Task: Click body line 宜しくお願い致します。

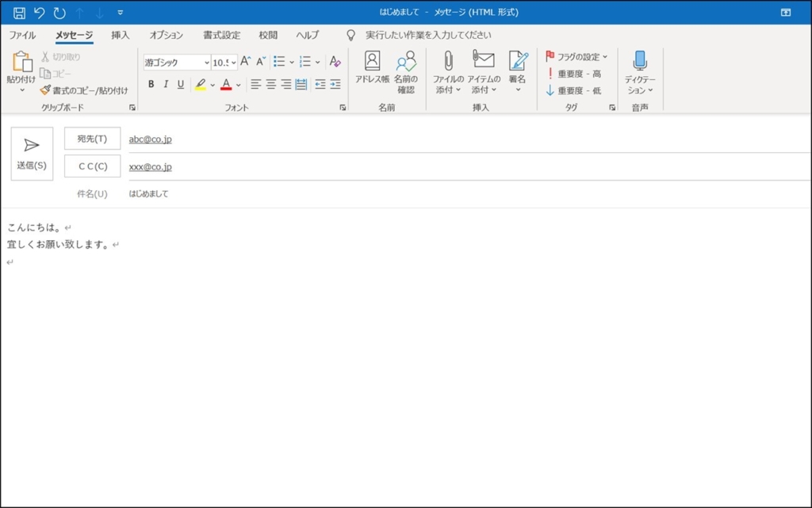Action: coord(59,244)
